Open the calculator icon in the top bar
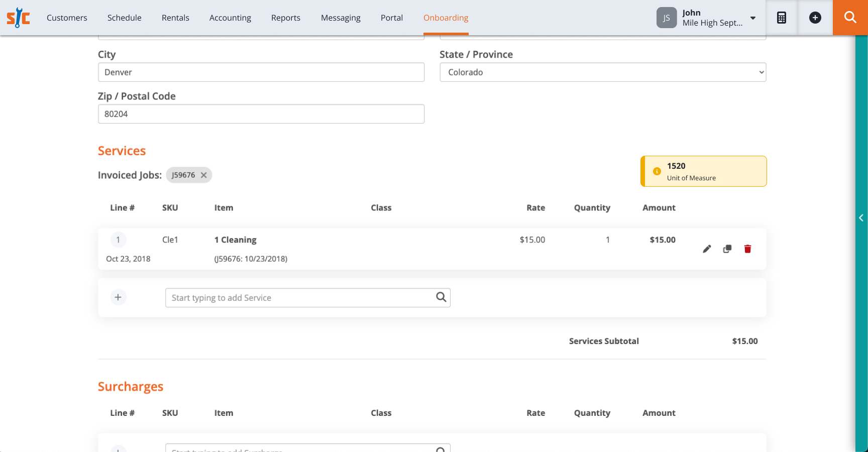 click(782, 18)
